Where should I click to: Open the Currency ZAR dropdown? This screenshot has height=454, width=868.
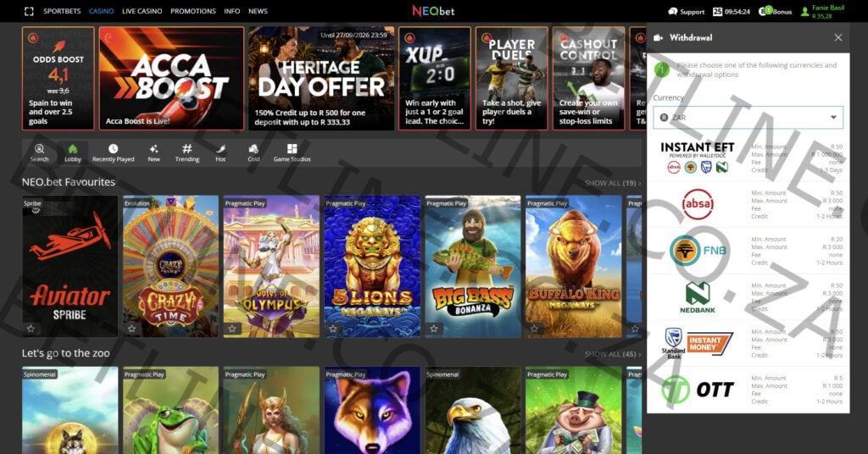(748, 117)
